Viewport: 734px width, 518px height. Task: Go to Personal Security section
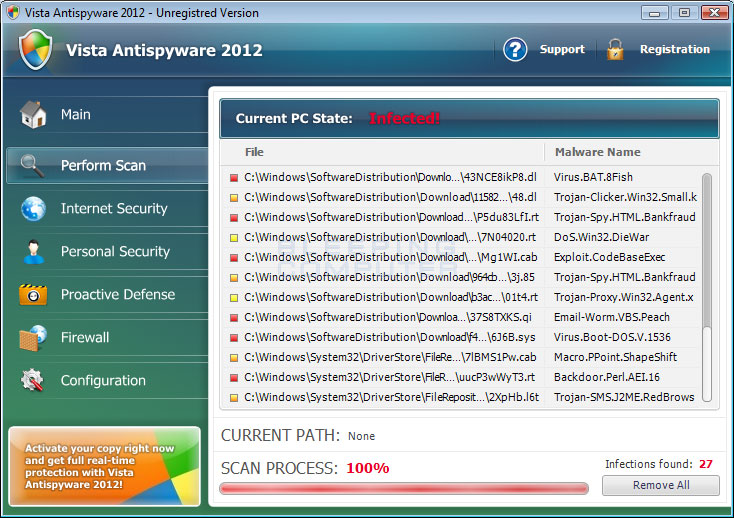point(108,252)
